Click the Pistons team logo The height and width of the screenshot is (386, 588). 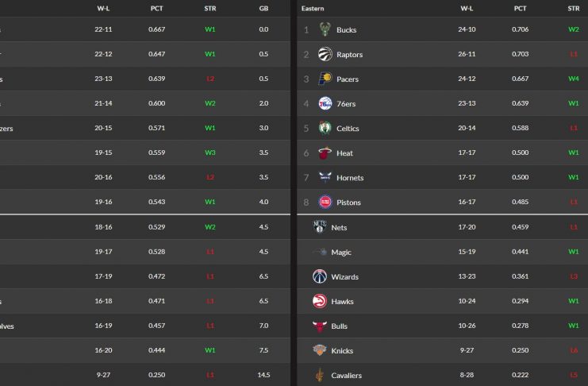pos(325,203)
